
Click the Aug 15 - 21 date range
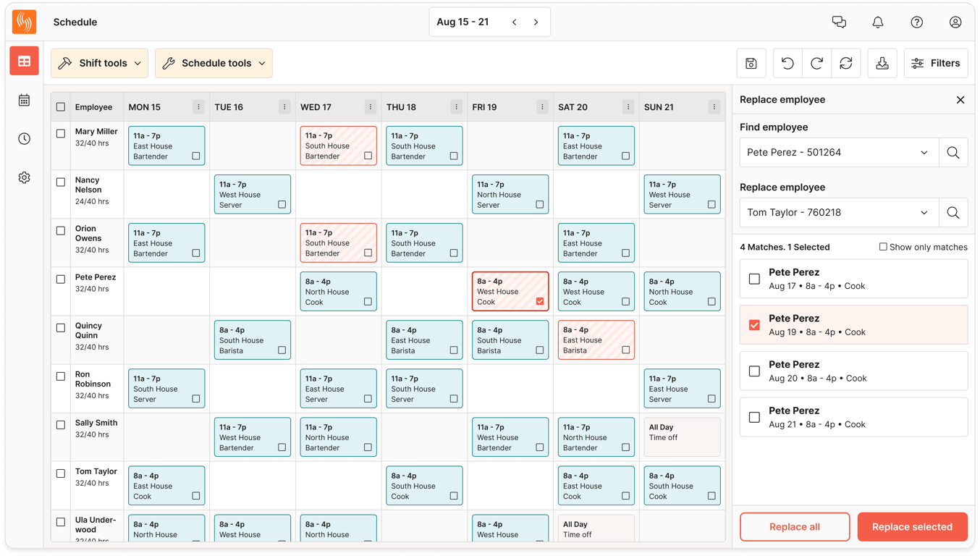pos(462,22)
